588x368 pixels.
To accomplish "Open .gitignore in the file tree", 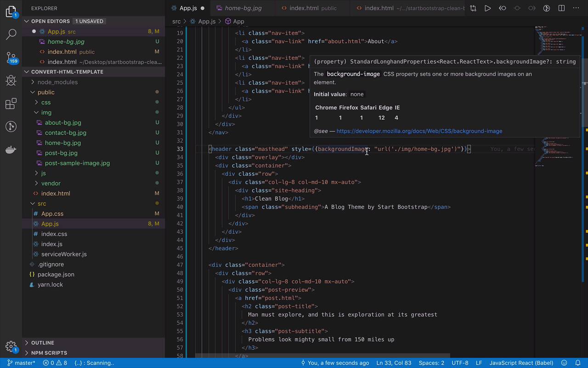I will tap(94, 264).
